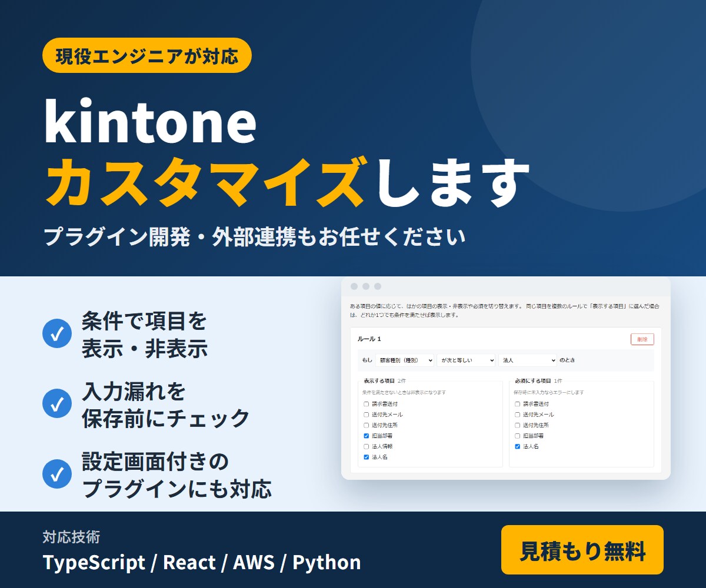Image resolution: width=706 pixels, height=588 pixels.
Task: Click the 設定画面付きのプラグインにも対応 feature text
Action: 176,474
